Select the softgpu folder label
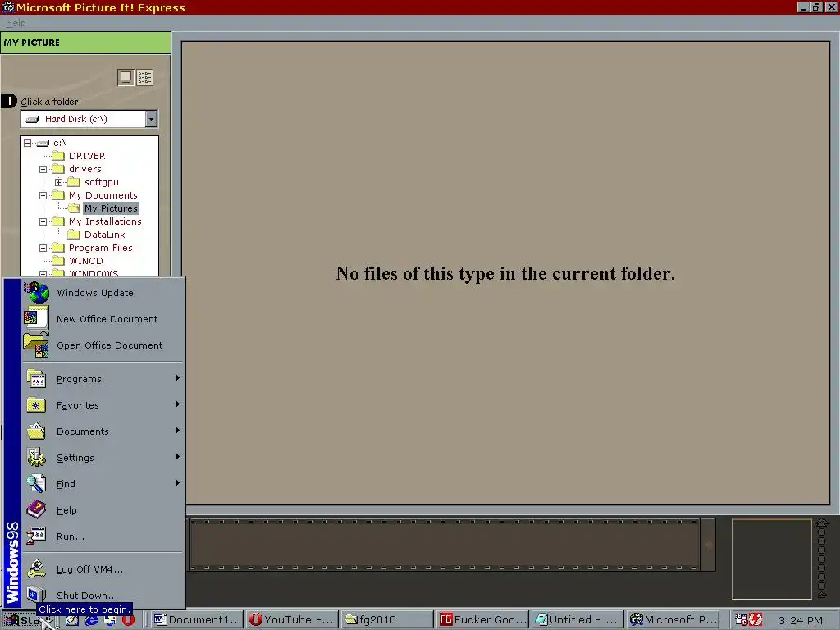The image size is (840, 630). pos(101,182)
